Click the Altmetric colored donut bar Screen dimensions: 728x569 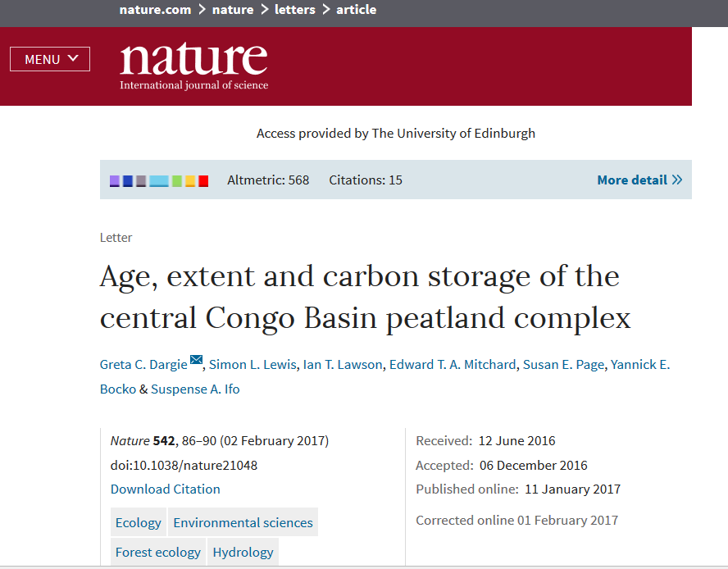tap(159, 180)
